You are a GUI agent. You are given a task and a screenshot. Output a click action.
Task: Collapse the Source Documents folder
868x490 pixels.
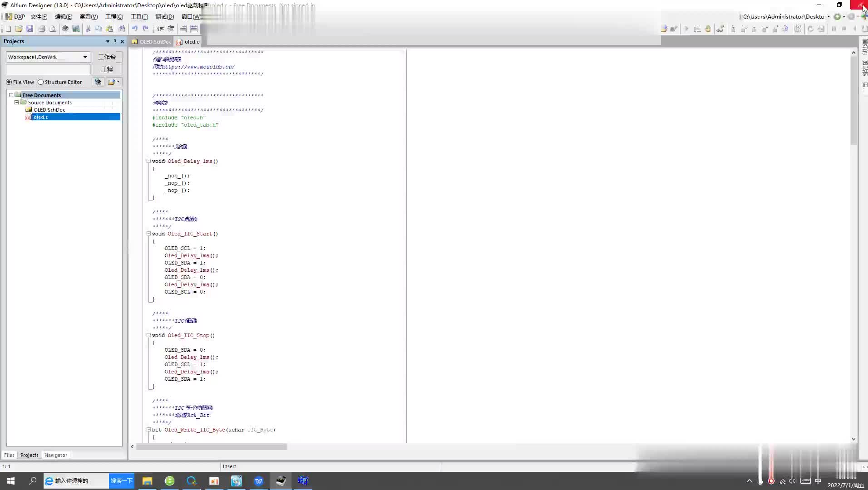click(16, 103)
